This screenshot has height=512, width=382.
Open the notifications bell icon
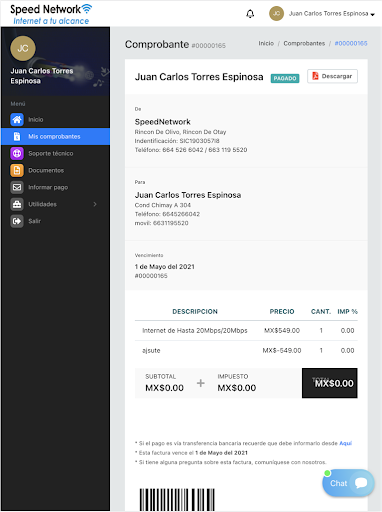click(250, 14)
